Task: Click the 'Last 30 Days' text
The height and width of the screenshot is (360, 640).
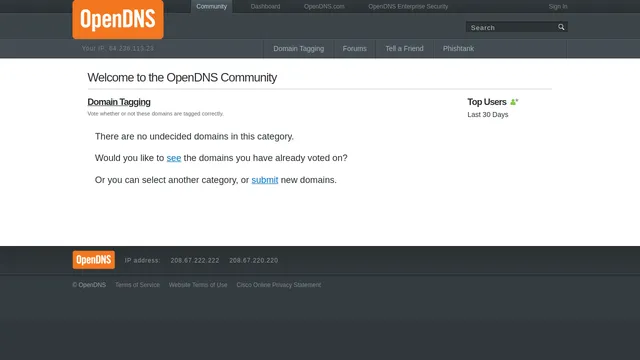Action: [x=488, y=115]
